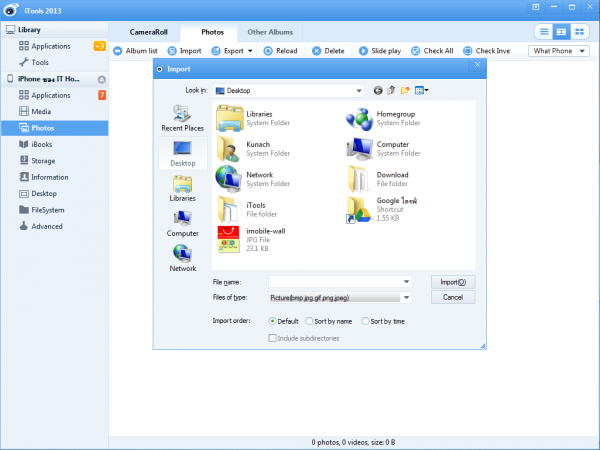Click the Check All icon
This screenshot has height=450, width=600.
415,51
